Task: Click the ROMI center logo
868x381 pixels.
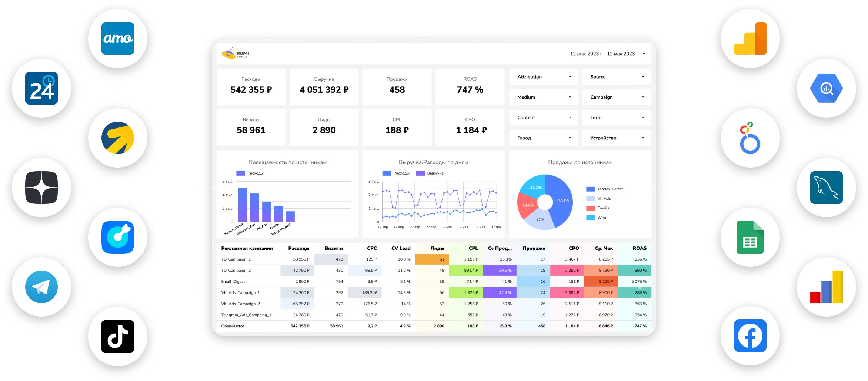Action: click(236, 53)
